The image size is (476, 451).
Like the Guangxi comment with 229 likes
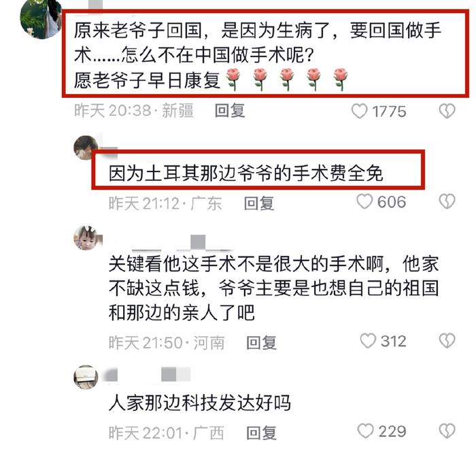(366, 431)
